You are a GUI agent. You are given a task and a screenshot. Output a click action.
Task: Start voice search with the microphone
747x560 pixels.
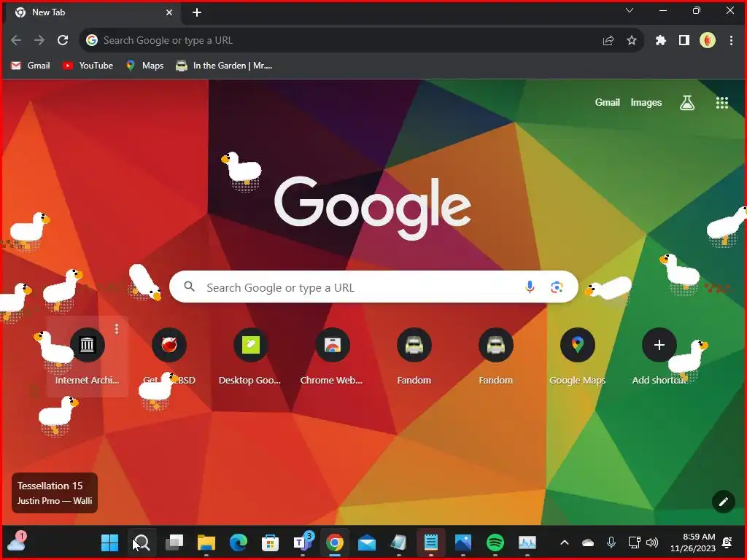click(x=530, y=287)
